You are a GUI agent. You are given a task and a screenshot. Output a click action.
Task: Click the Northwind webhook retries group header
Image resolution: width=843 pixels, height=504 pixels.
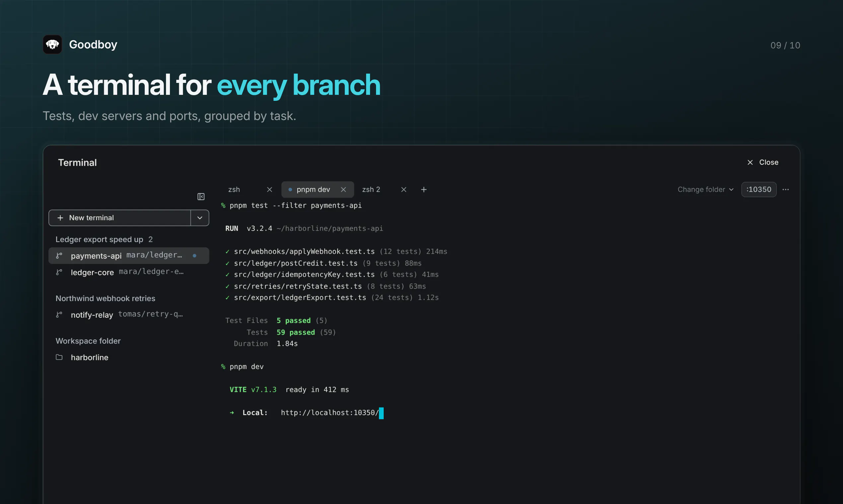106,298
